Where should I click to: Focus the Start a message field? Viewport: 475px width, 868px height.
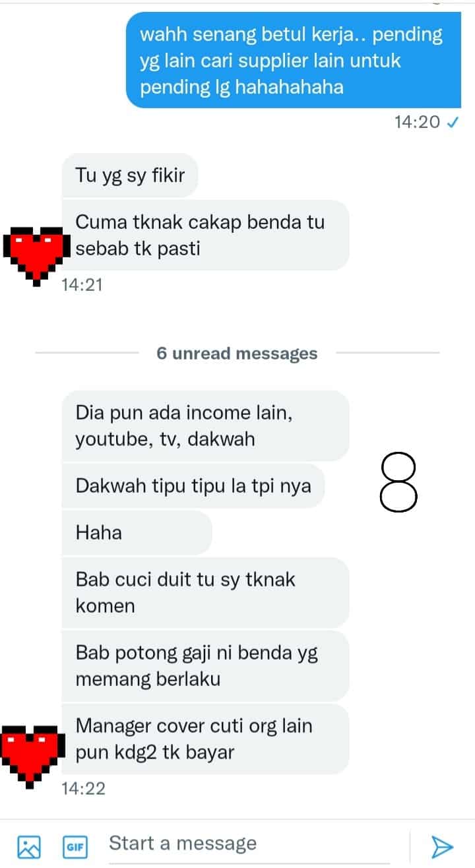pos(257,844)
